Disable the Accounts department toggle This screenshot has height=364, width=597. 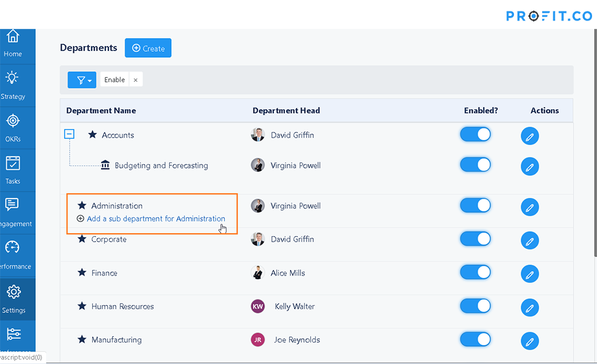pos(475,134)
